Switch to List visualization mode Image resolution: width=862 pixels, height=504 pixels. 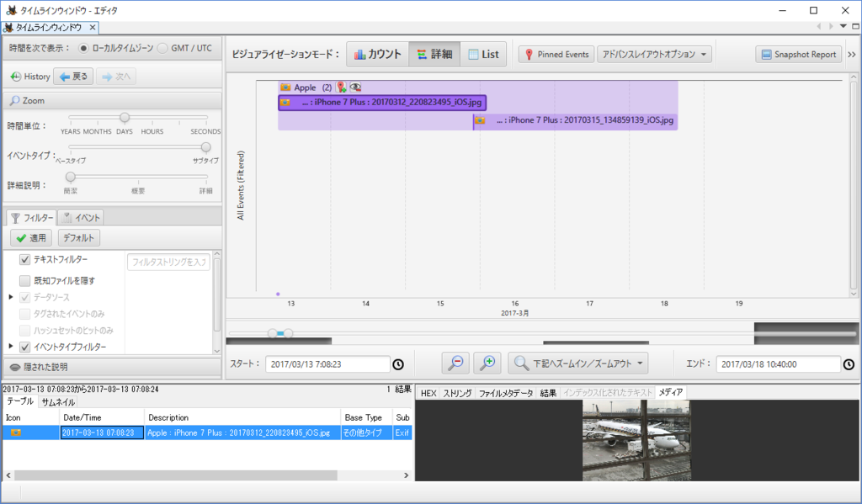(x=483, y=55)
